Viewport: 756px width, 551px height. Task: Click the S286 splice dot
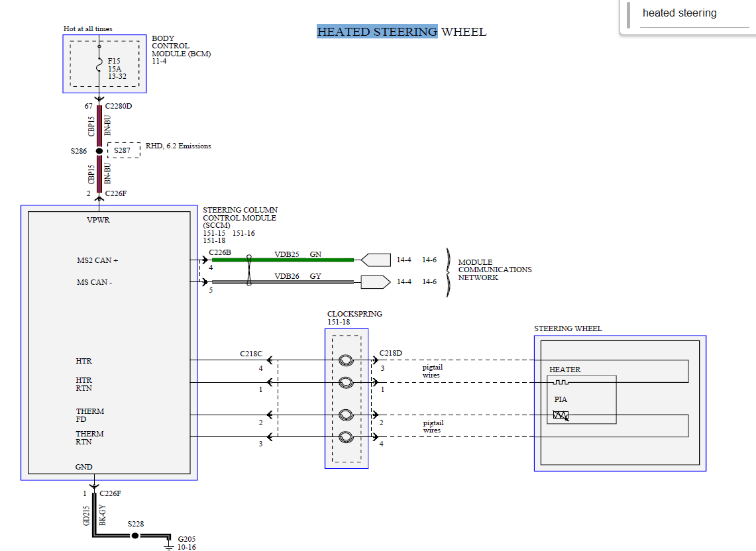(99, 151)
